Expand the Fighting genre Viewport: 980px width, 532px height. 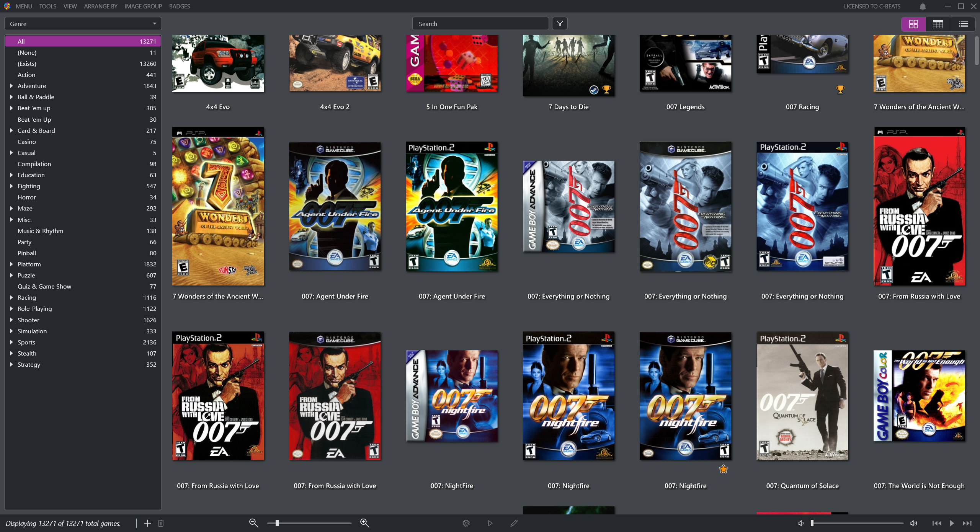click(x=11, y=186)
